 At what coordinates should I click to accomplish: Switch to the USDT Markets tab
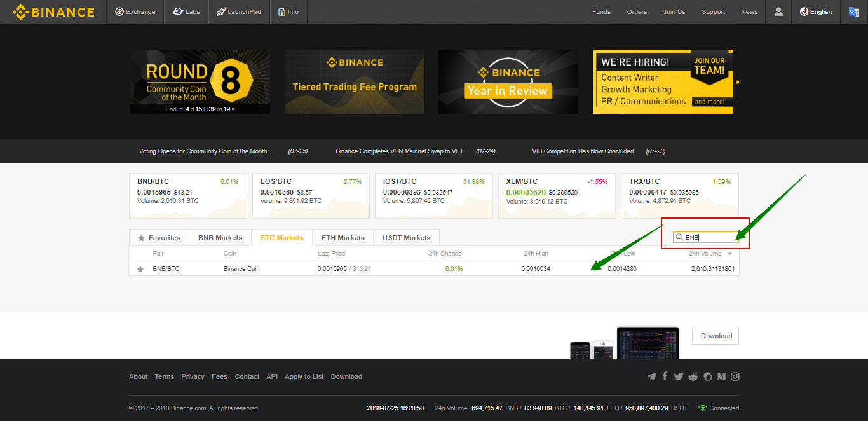407,238
